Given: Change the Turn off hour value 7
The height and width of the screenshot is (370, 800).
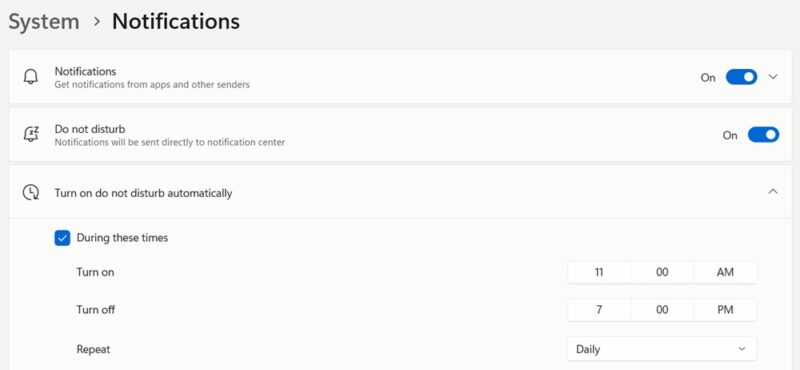Looking at the screenshot, I should point(599,310).
